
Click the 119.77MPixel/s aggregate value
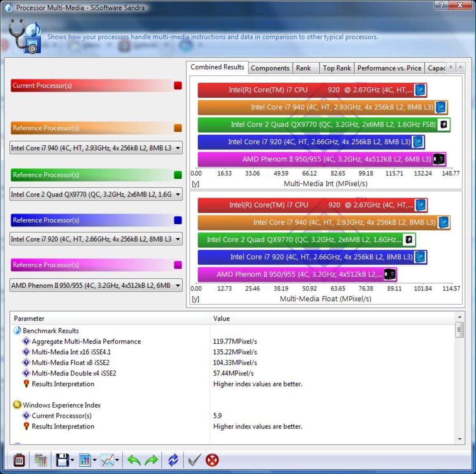coord(235,341)
